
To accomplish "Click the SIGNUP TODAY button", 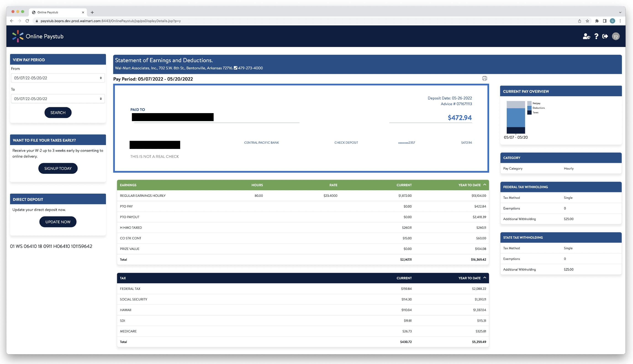I will pyautogui.click(x=58, y=169).
